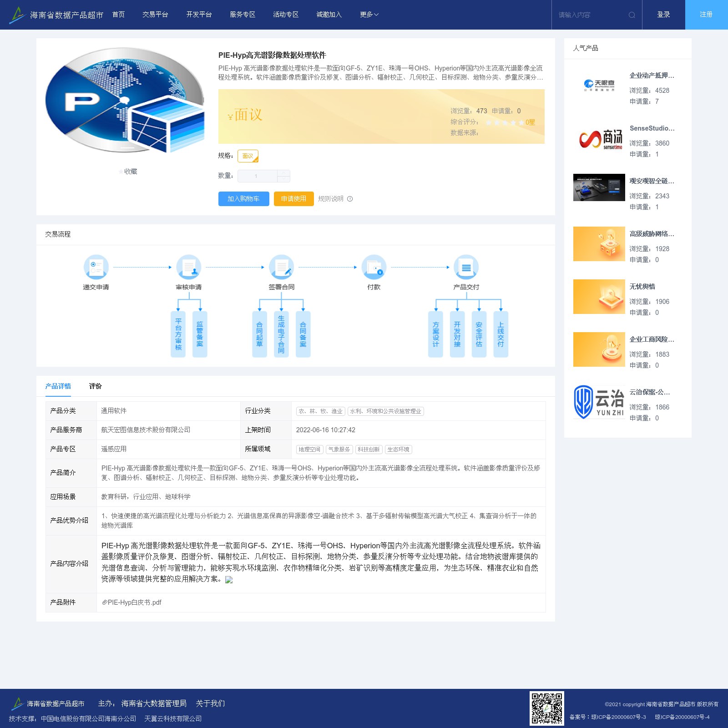Click the 收藏 star icon
This screenshot has height=728, width=728.
121,172
